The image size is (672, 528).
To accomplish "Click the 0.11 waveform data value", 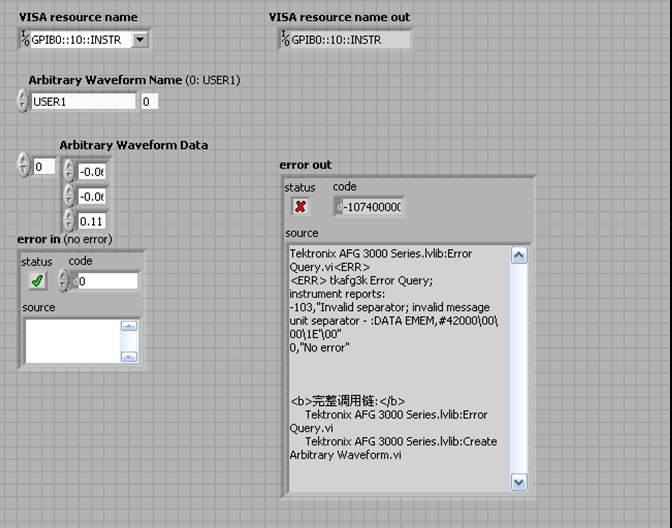I will tap(92, 222).
